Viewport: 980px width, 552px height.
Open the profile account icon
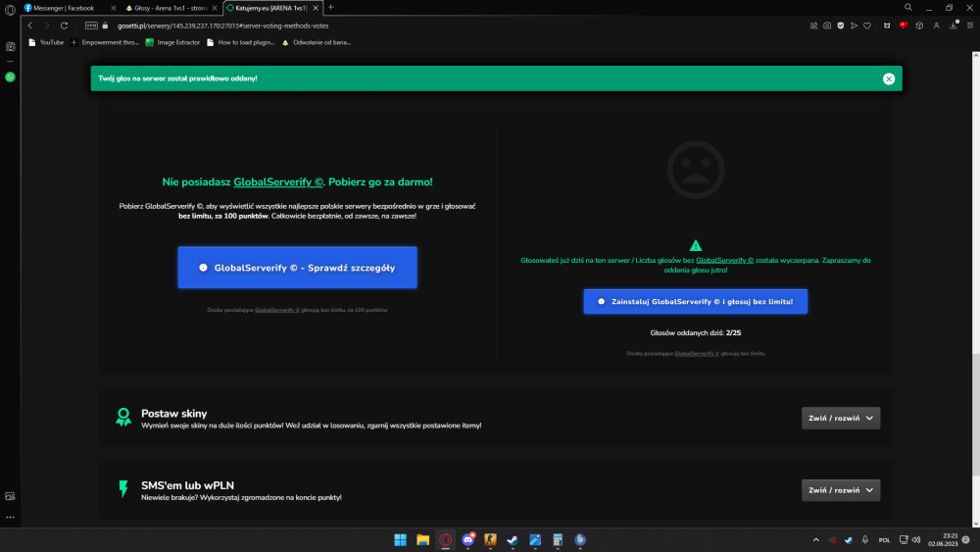(x=936, y=25)
